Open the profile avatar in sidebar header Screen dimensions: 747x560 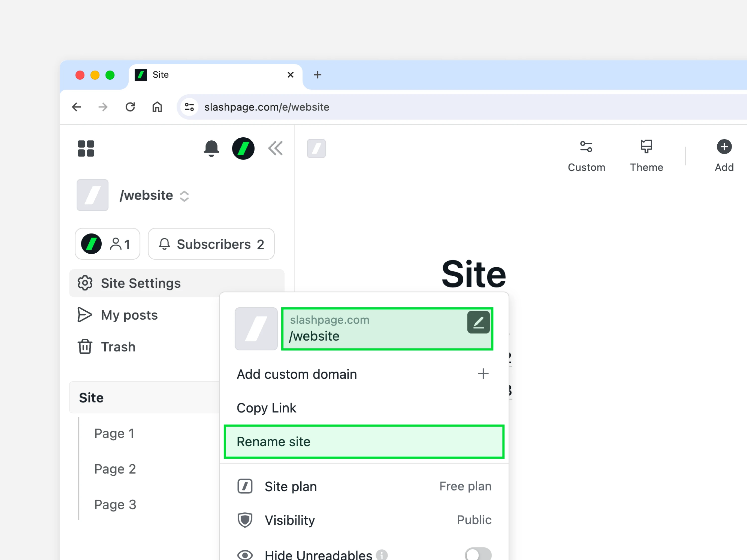point(243,149)
